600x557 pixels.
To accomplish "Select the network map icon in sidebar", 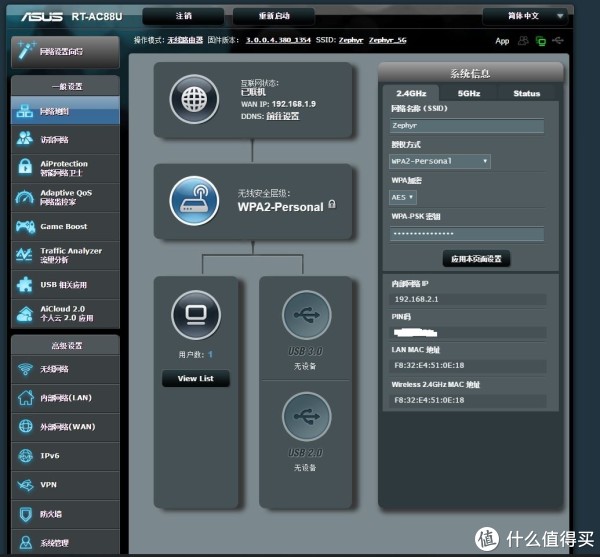I will click(24, 111).
